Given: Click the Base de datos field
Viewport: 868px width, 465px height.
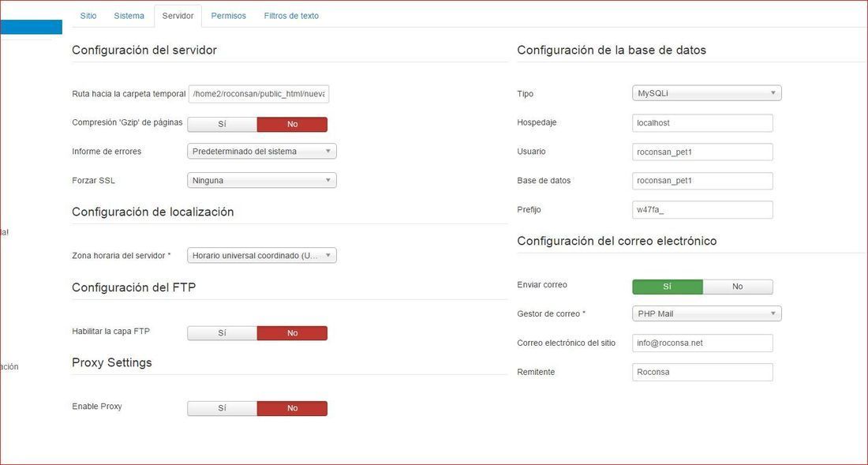Looking at the screenshot, I should [x=702, y=181].
